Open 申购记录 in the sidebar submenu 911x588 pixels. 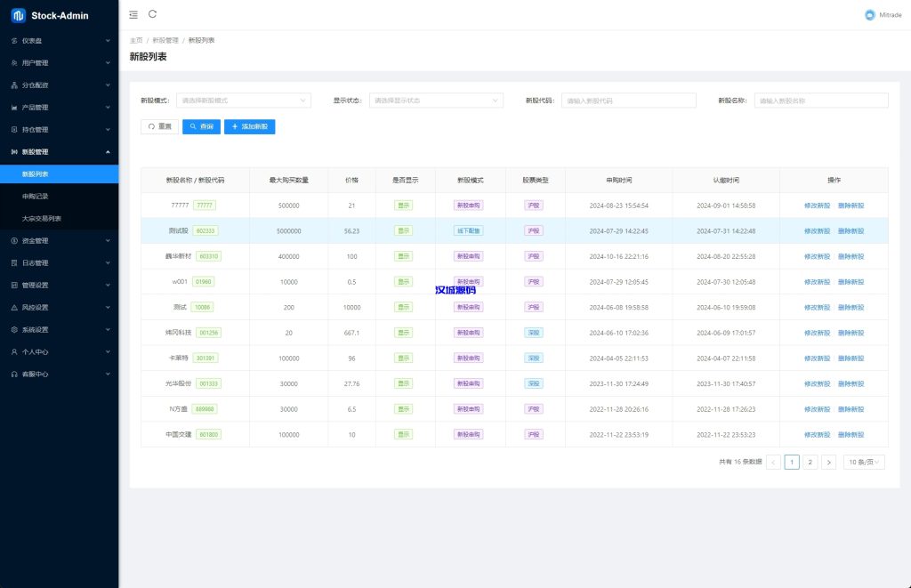tap(36, 196)
